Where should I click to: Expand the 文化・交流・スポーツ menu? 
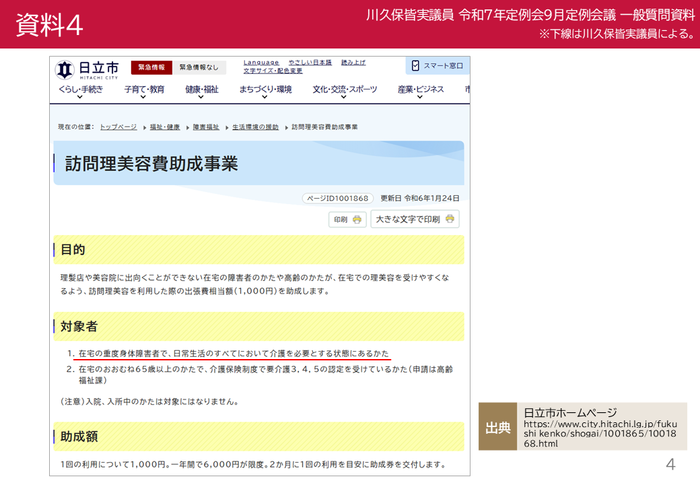344,91
